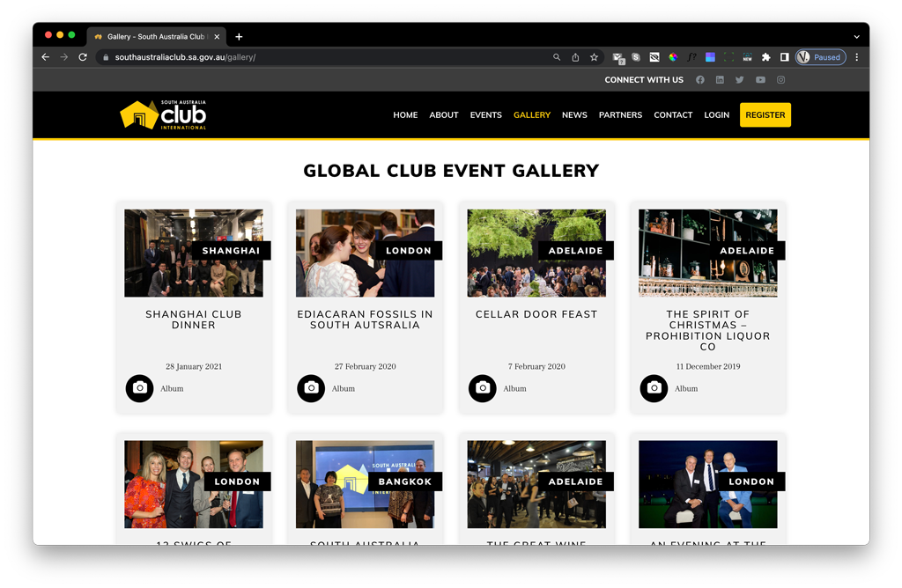The width and height of the screenshot is (902, 588).
Task: Open the London garden party thumbnail
Action: point(194,484)
